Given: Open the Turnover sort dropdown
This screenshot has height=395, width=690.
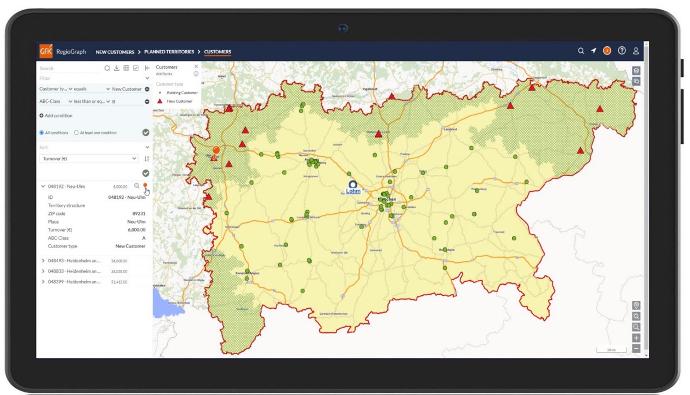Looking at the screenshot, I should 89,158.
